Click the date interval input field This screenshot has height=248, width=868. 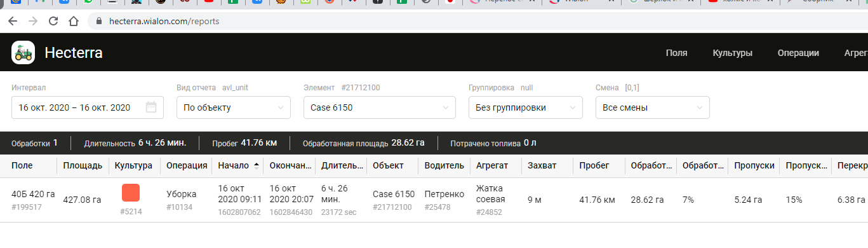(88, 107)
